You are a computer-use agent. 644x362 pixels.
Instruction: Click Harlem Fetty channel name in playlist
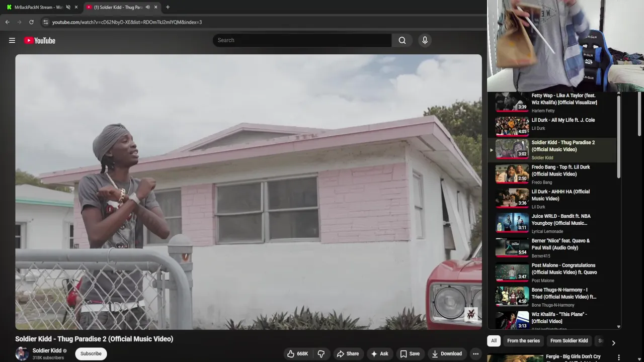pos(543,111)
